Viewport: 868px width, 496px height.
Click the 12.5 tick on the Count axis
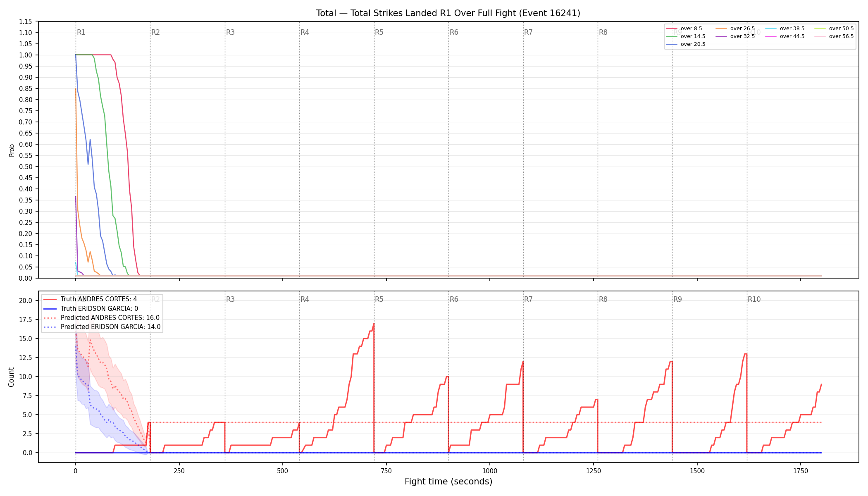pyautogui.click(x=26, y=358)
